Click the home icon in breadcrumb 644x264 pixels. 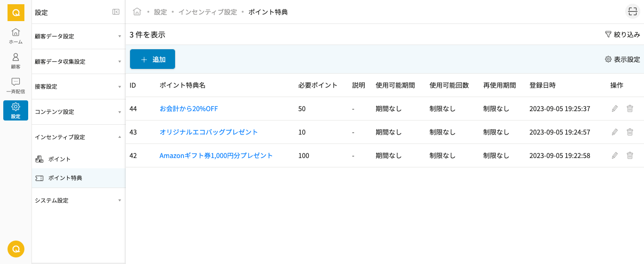(x=137, y=12)
